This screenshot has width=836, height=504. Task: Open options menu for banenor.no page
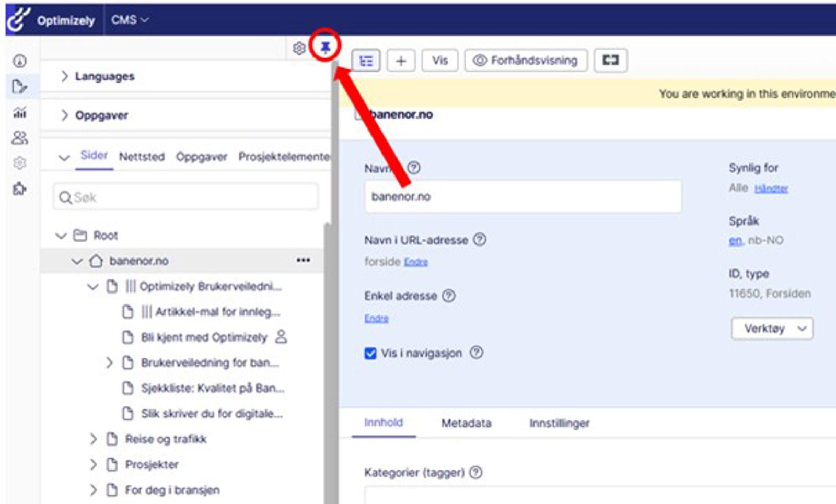(x=303, y=260)
